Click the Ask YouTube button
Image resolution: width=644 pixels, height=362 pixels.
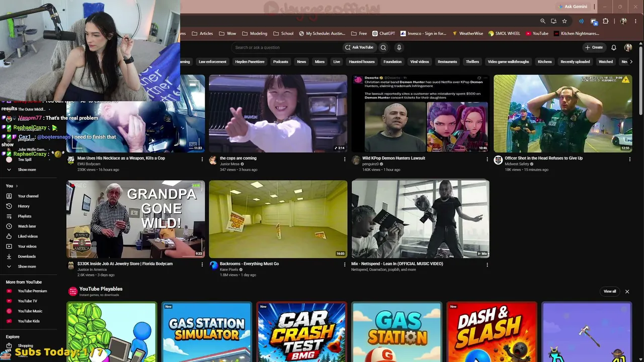pyautogui.click(x=359, y=47)
